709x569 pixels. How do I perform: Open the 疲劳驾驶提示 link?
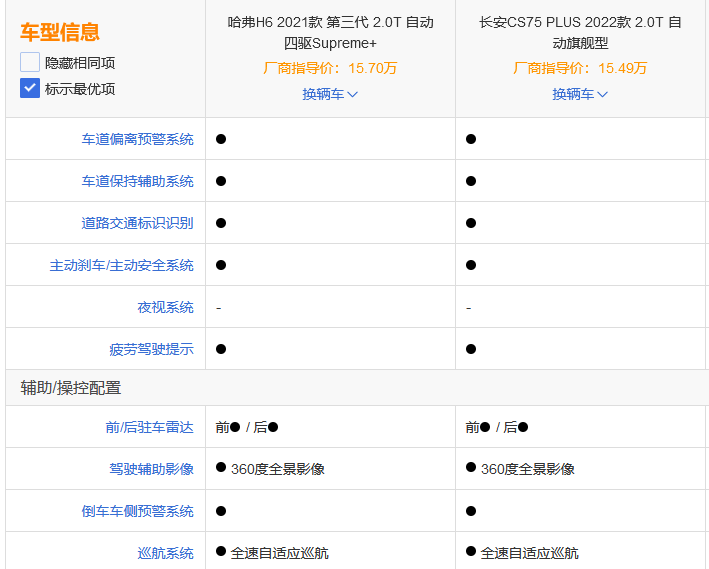(151, 349)
